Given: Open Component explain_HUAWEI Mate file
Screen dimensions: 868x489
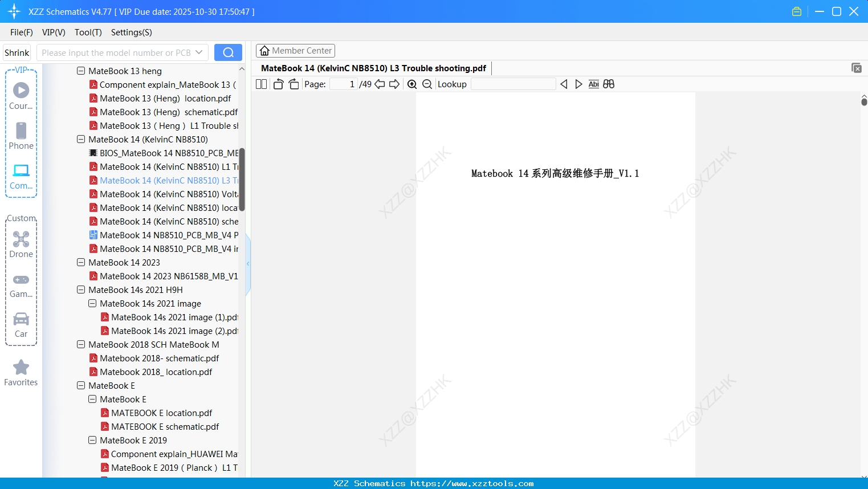Looking at the screenshot, I should coord(170,454).
